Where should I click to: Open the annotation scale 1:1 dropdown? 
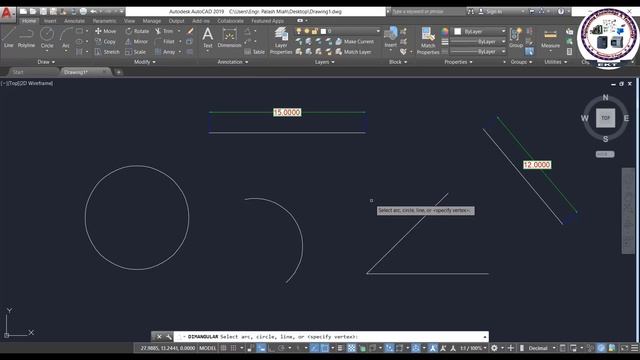pos(473,348)
